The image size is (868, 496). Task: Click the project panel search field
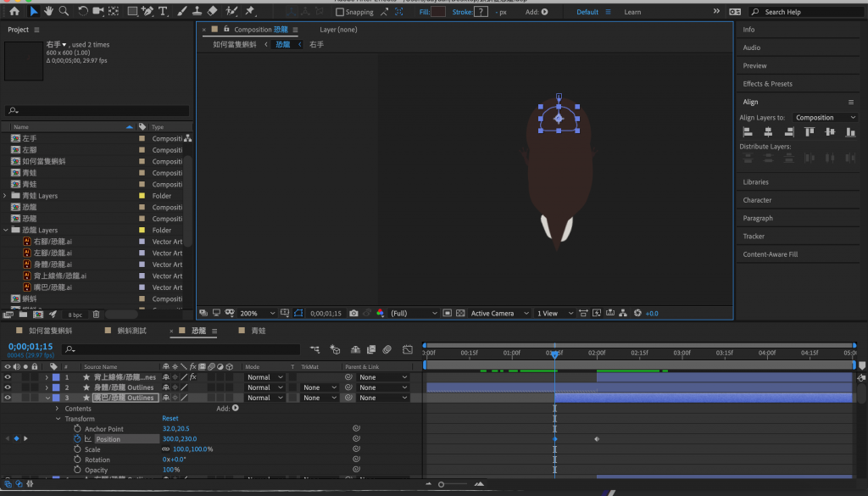[x=97, y=111]
